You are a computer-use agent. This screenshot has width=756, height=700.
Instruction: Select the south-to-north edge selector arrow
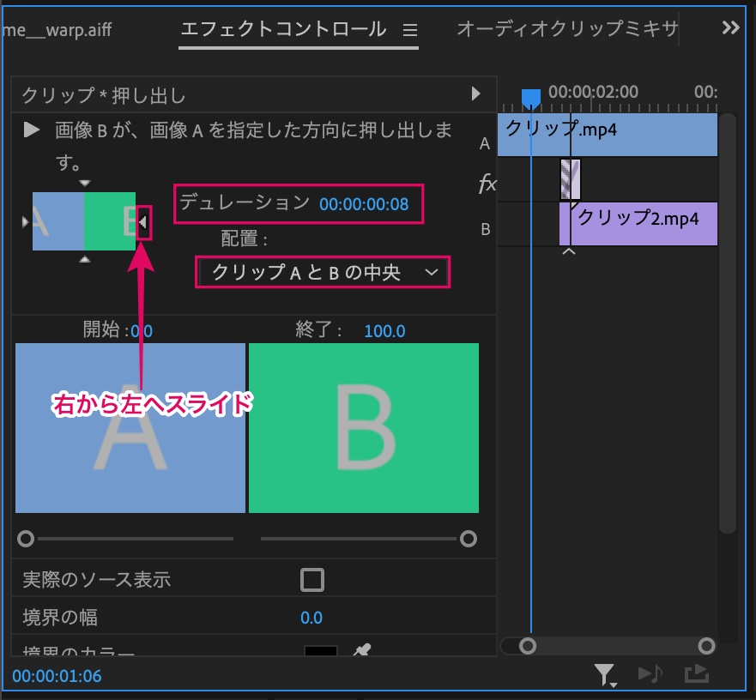pos(85,259)
